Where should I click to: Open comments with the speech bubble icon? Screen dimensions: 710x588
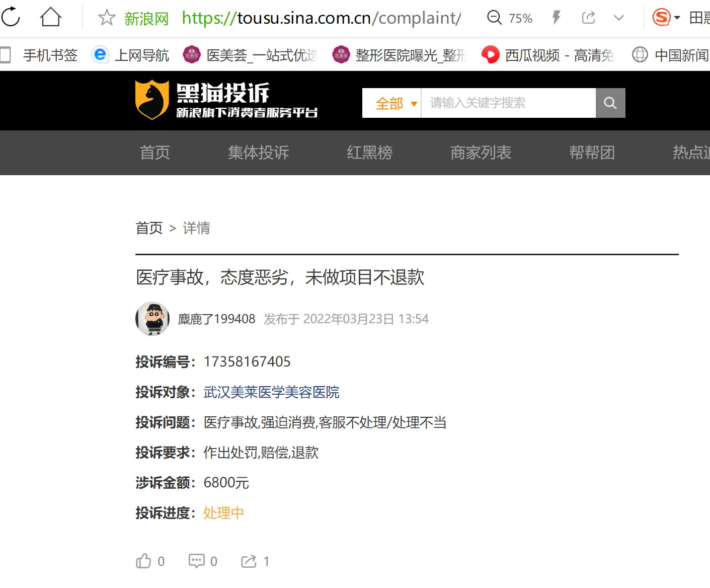pos(196,561)
